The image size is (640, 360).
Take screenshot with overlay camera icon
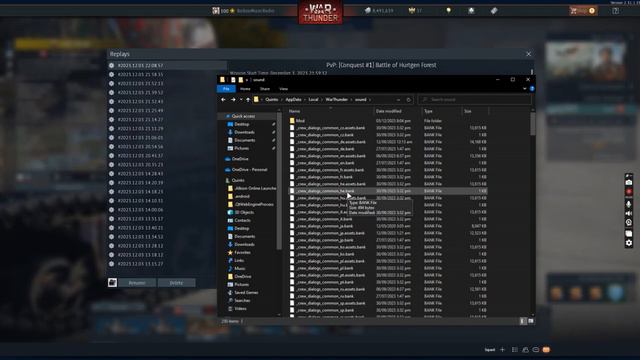[x=629, y=182]
